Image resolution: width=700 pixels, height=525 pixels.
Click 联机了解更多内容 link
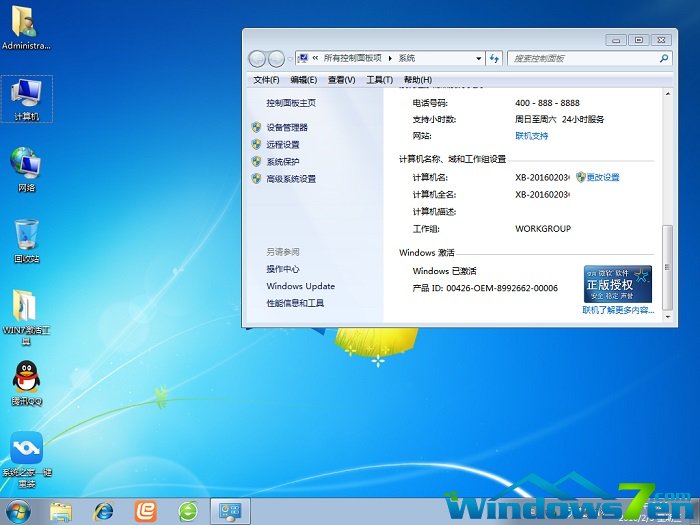(618, 310)
